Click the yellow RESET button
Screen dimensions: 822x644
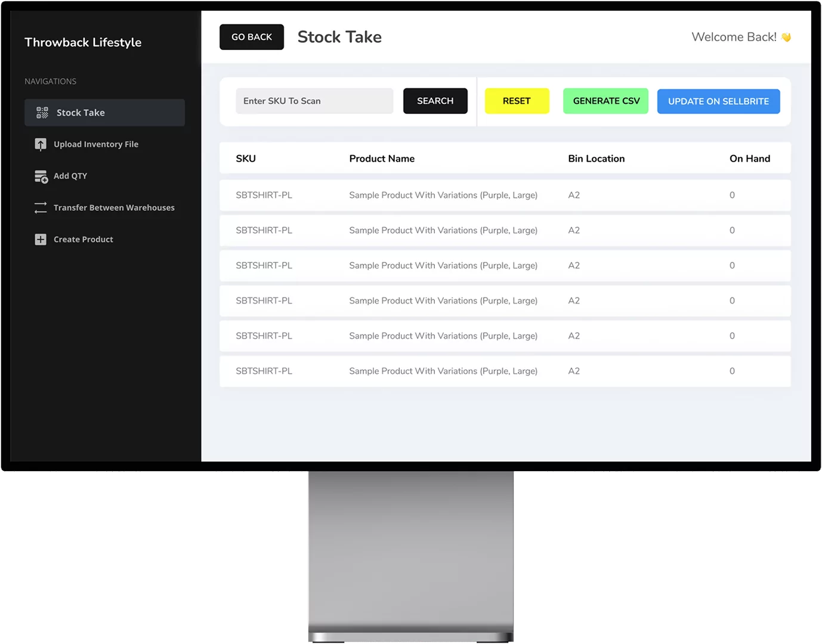pyautogui.click(x=516, y=101)
